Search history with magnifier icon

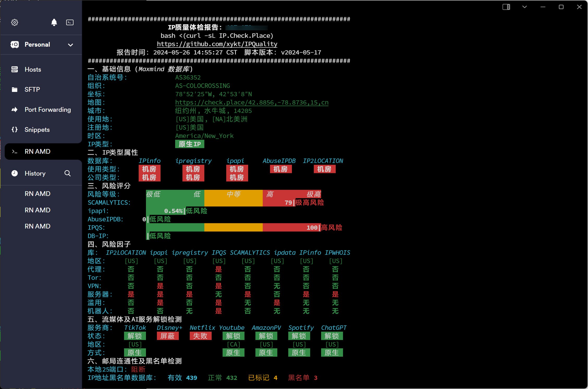[x=68, y=173]
